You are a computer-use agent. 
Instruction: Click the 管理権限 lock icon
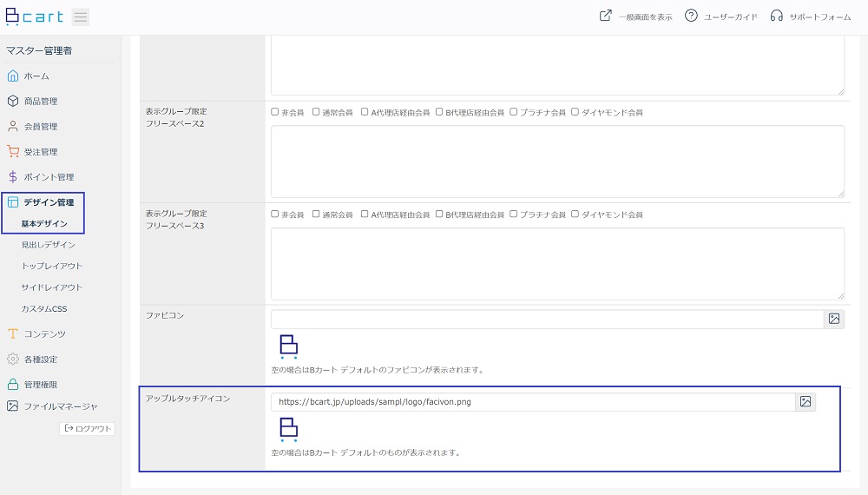point(13,384)
